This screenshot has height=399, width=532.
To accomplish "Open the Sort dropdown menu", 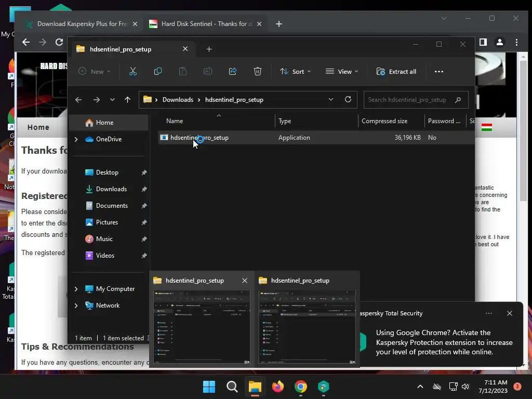I will click(295, 71).
